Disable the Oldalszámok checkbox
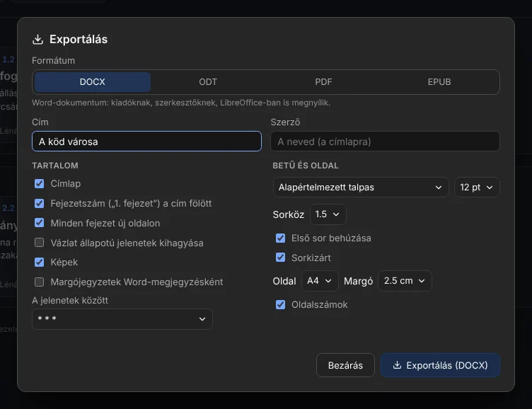Screen dimensions: 532x409 pos(280,304)
